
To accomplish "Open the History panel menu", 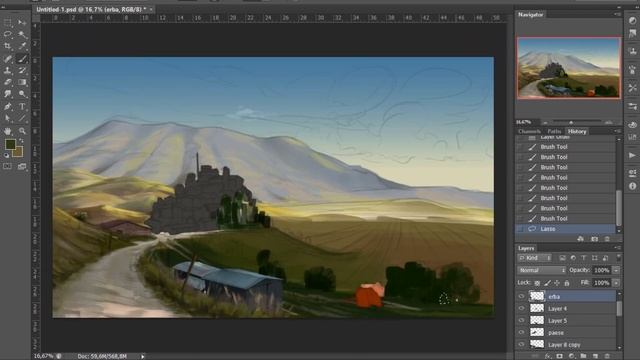I will [618, 131].
